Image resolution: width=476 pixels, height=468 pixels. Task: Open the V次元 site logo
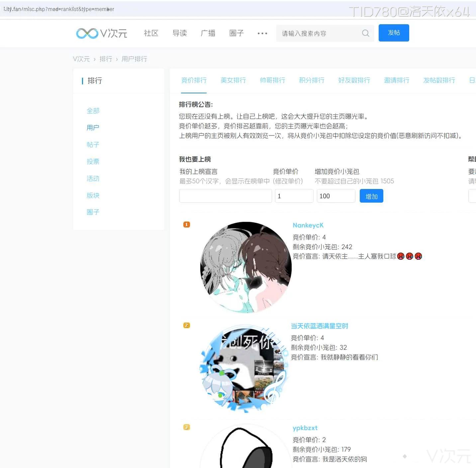click(x=102, y=33)
